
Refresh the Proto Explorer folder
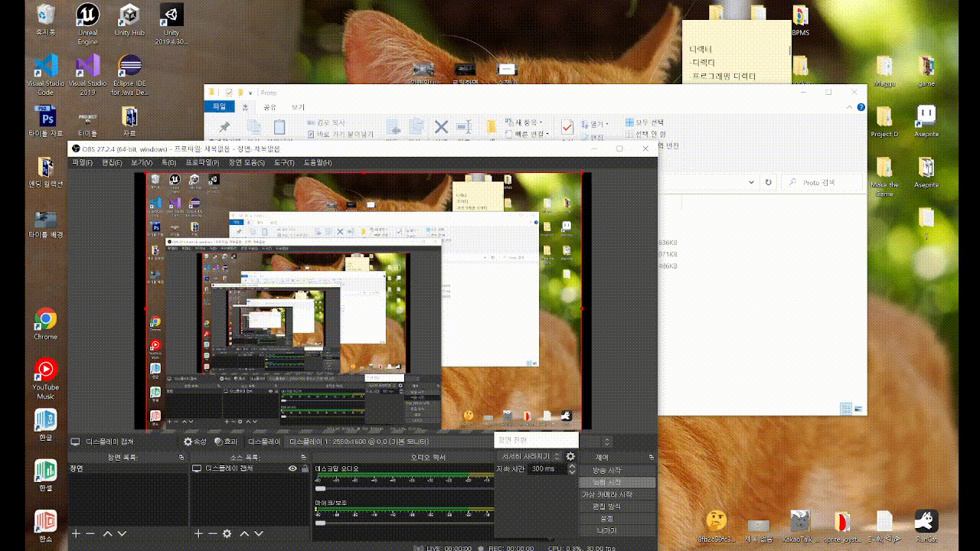pos(769,182)
